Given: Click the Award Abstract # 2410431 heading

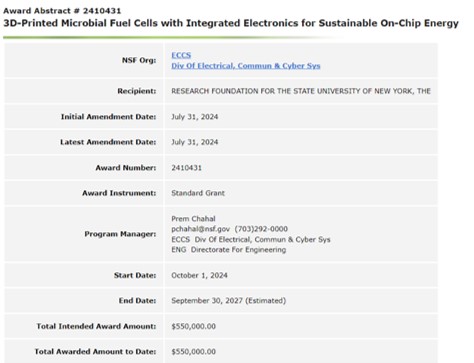Looking at the screenshot, I should (62, 11).
